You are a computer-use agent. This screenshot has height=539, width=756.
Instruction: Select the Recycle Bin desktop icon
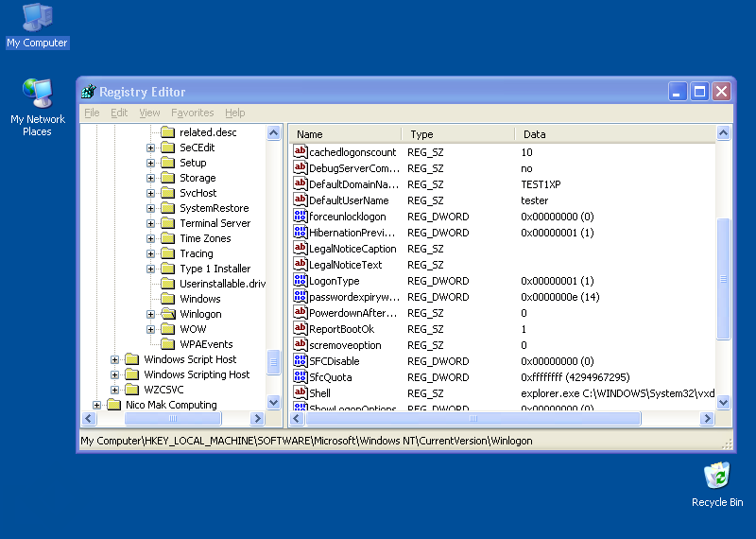tap(717, 484)
